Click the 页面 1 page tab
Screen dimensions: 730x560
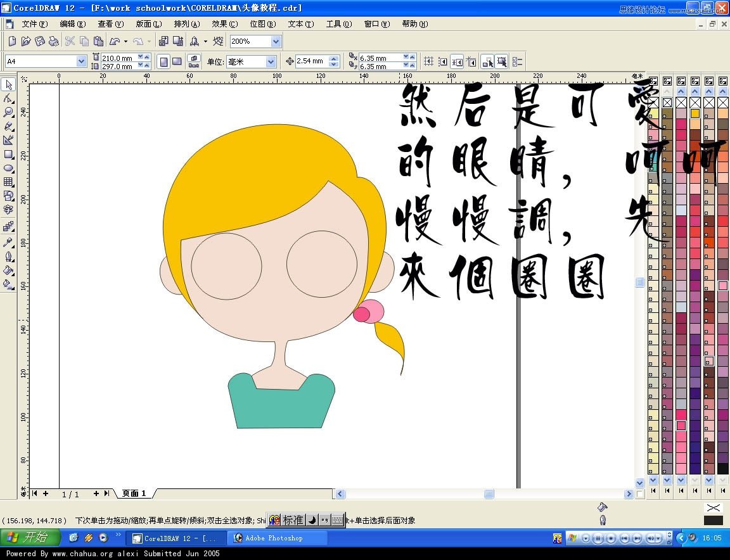[x=133, y=493]
